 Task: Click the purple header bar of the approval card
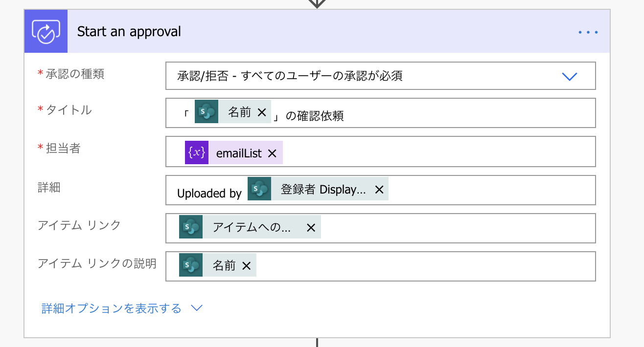[x=343, y=31]
